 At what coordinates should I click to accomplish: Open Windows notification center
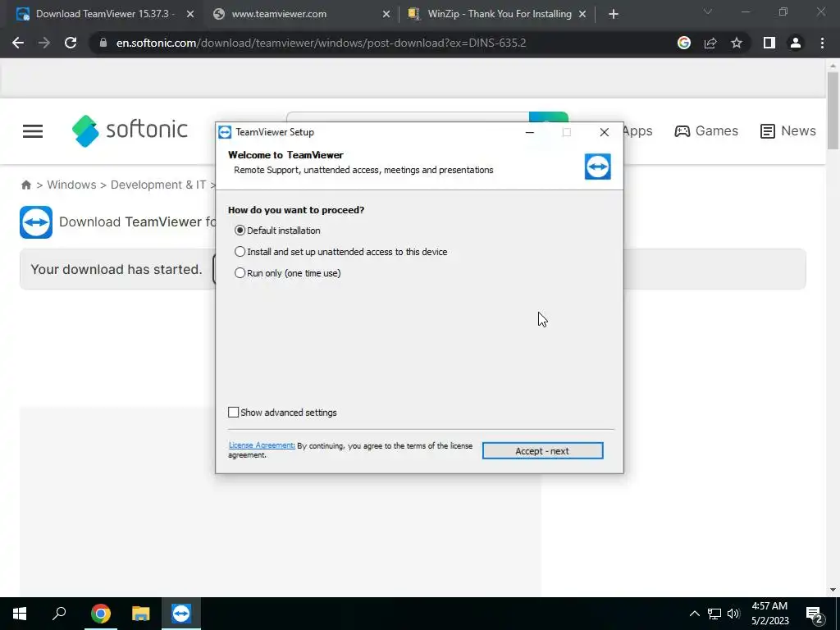click(x=815, y=614)
